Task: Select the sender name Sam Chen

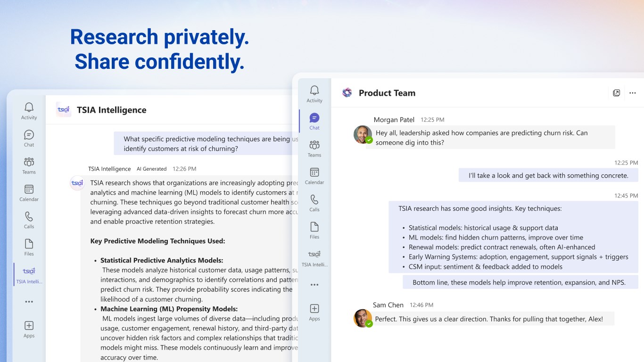Action: pyautogui.click(x=388, y=305)
